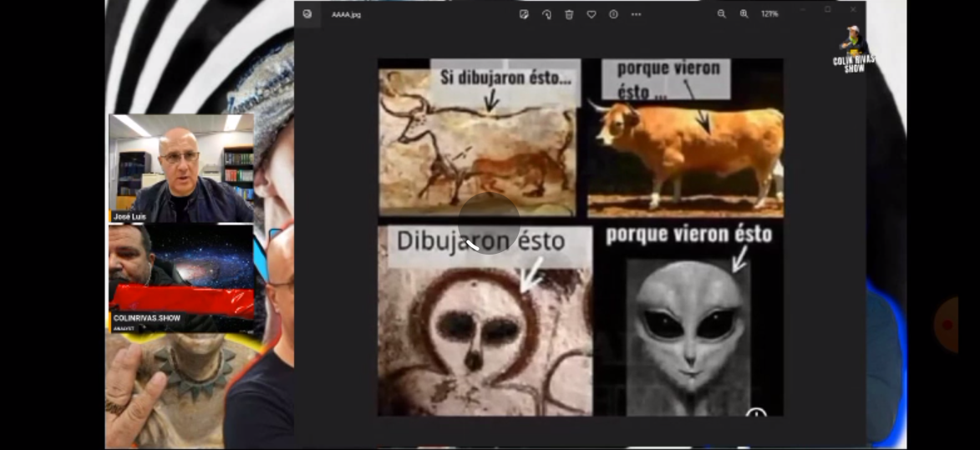The width and height of the screenshot is (980, 450).
Task: Rotate the image with the rotate icon
Action: pyautogui.click(x=547, y=13)
